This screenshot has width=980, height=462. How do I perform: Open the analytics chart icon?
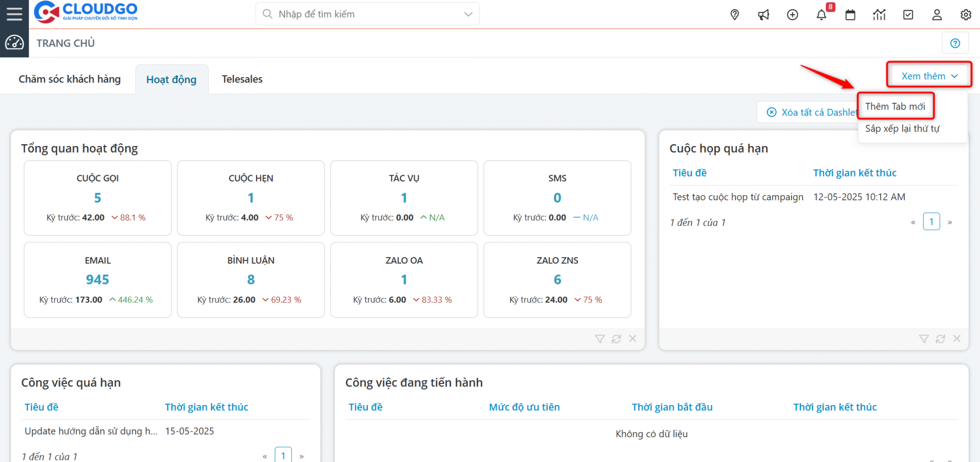[879, 15]
